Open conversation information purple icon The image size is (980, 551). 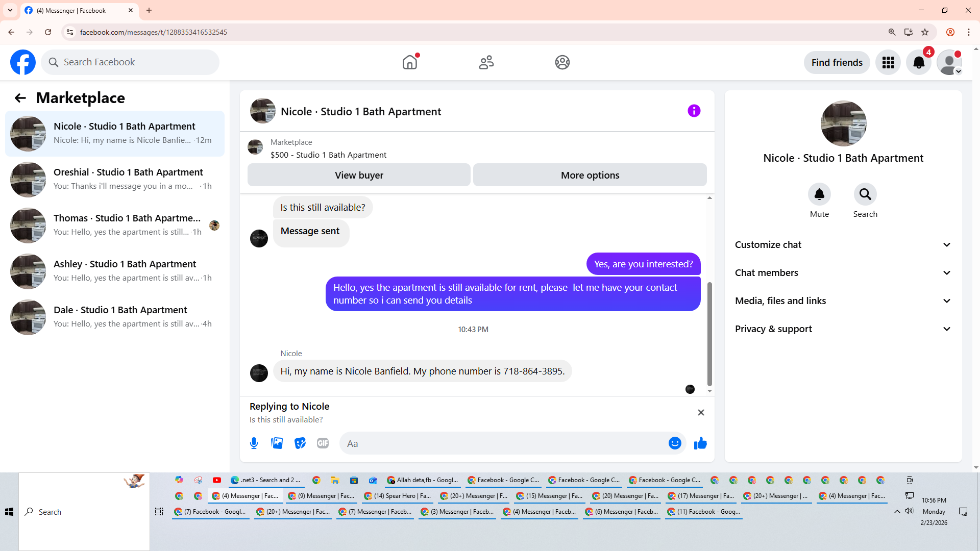694,111
